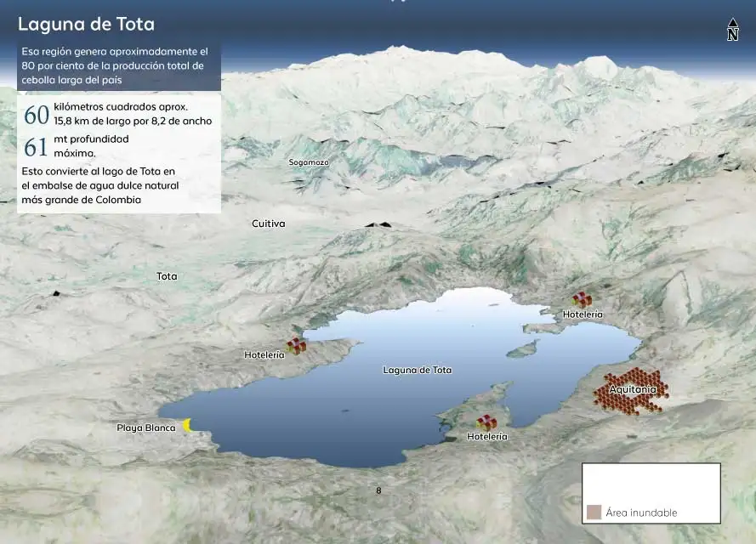This screenshot has height=544, width=756.
Task: Click the small 8 marker below the lake
Action: (x=379, y=490)
